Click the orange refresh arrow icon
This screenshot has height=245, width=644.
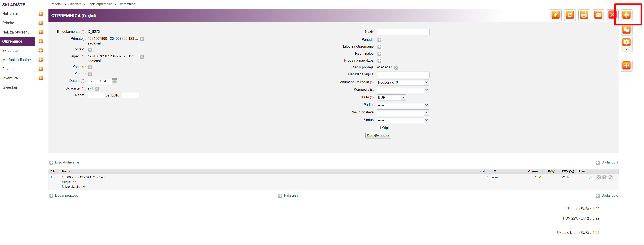[570, 15]
